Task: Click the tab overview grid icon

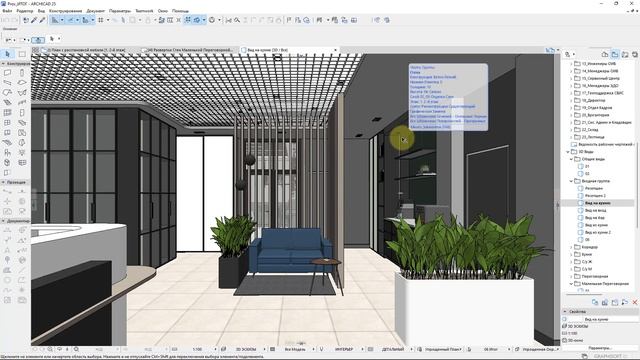Action: [x=36, y=50]
